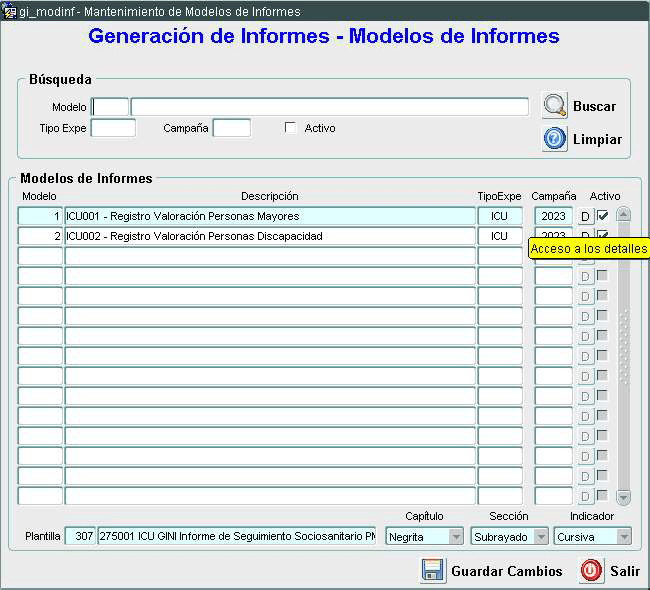Select the ICU001 Personas Mayores description row
650x590 pixels.
[270, 216]
